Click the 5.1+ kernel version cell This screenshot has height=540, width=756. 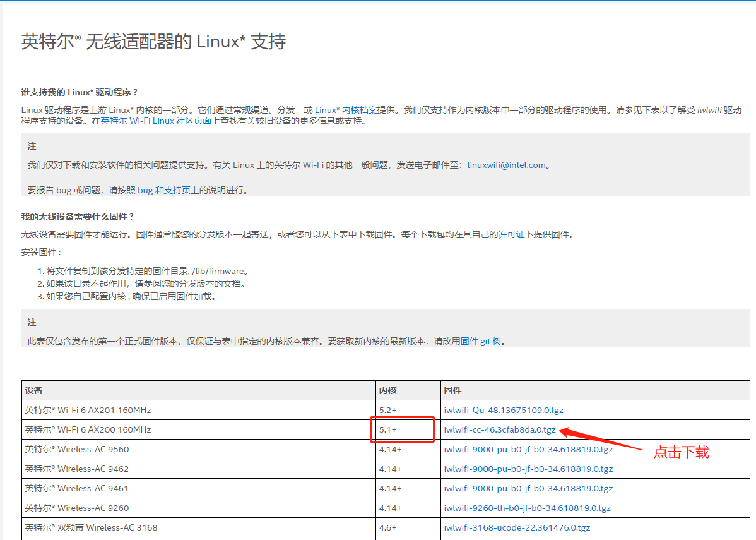point(408,429)
